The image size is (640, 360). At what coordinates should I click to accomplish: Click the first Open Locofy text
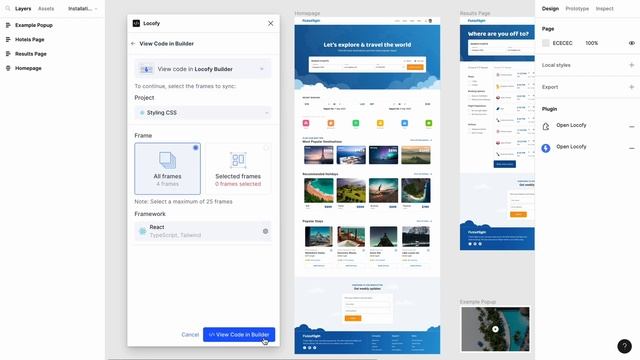click(x=571, y=125)
